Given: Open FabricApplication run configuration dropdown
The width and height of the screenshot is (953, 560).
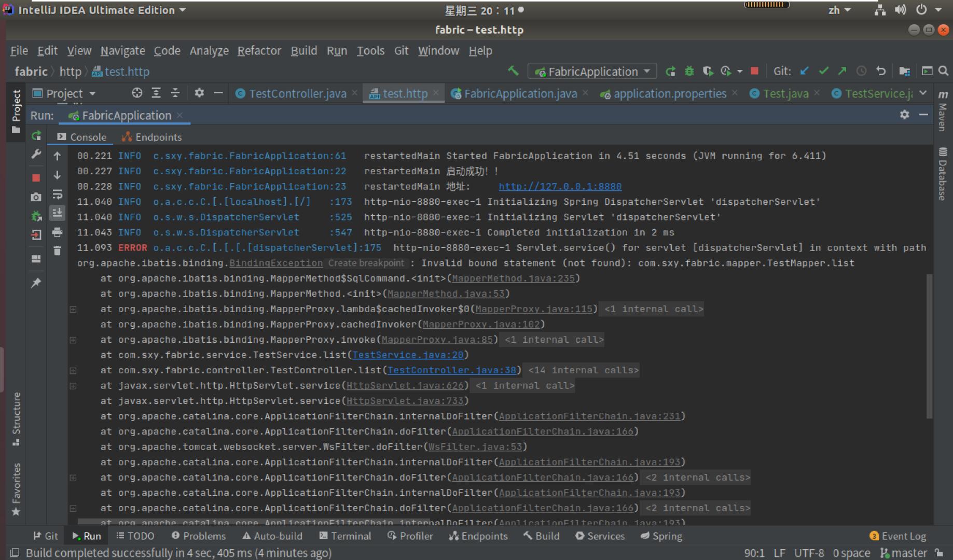Looking at the screenshot, I should [592, 71].
